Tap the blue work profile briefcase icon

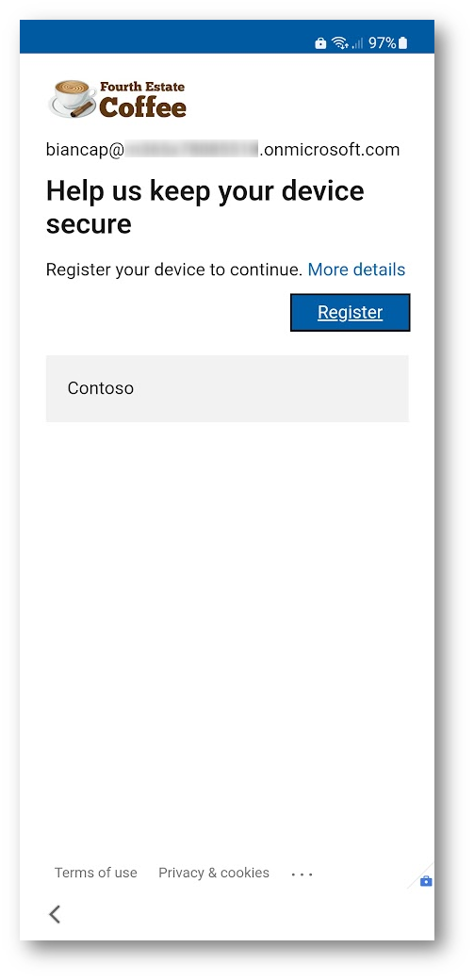tap(426, 881)
